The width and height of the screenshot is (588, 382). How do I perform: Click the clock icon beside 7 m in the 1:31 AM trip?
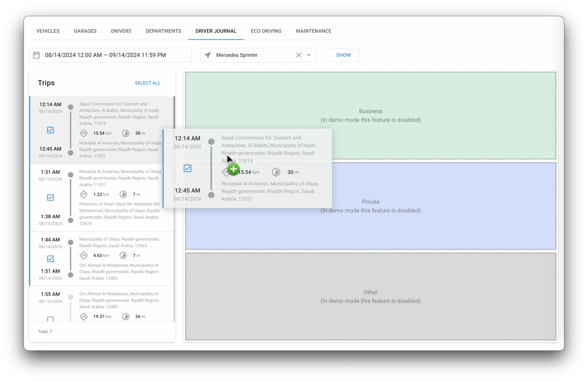pos(123,194)
